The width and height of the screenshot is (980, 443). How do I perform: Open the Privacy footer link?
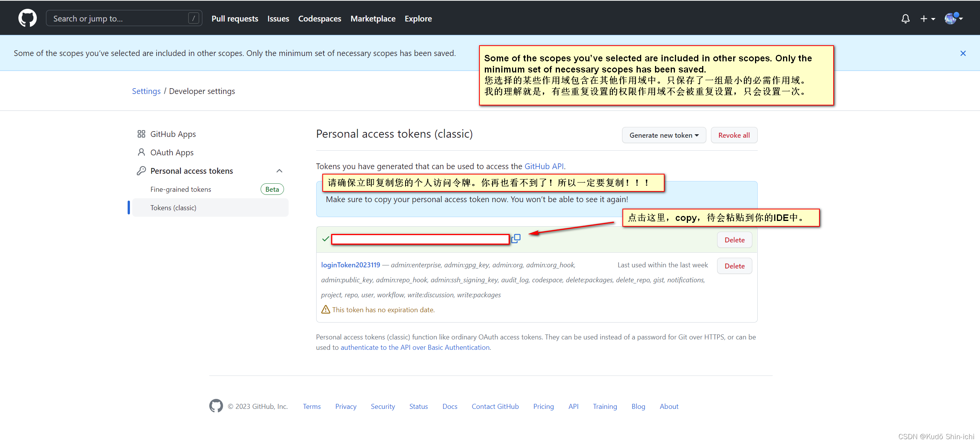tap(346, 406)
